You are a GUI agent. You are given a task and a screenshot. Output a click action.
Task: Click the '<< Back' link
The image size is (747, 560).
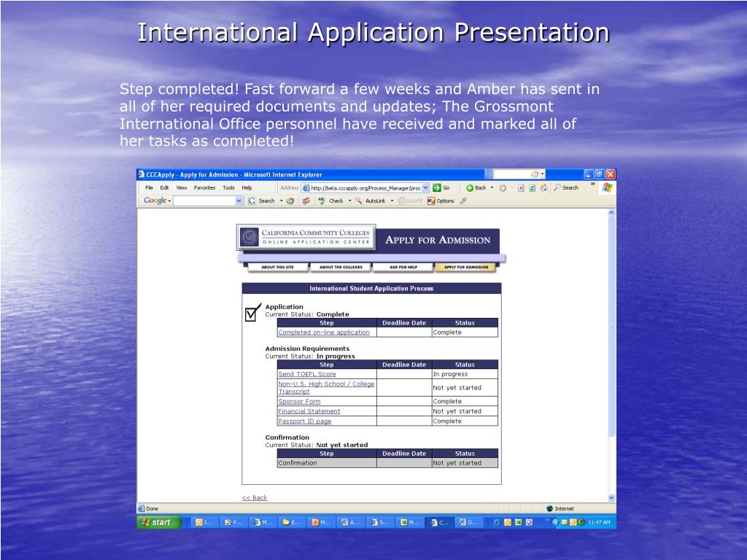pos(255,497)
